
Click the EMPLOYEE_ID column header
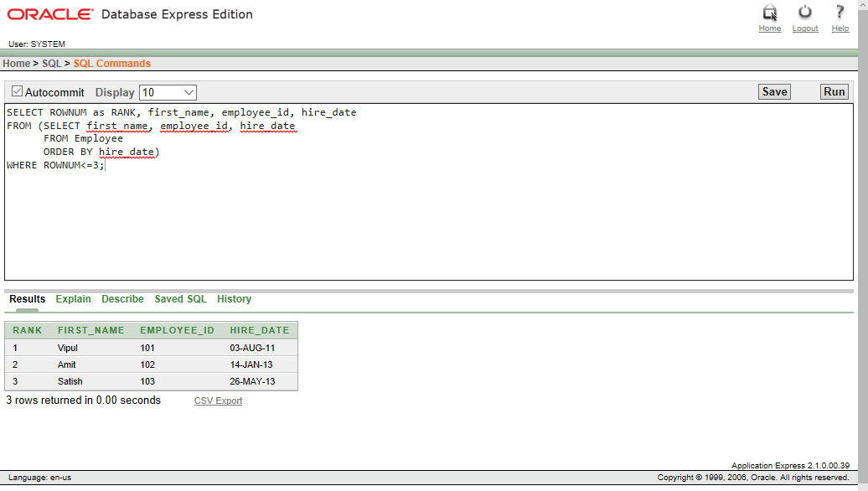click(x=177, y=330)
